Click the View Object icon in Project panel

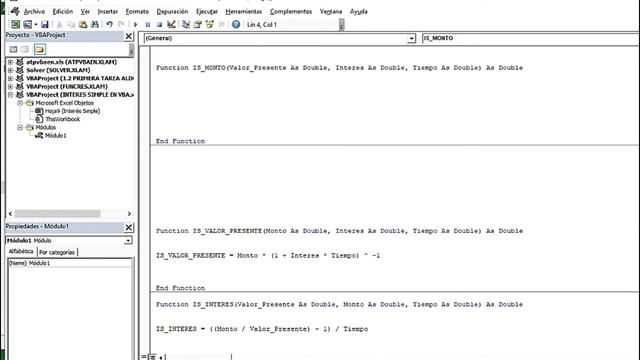point(25,49)
